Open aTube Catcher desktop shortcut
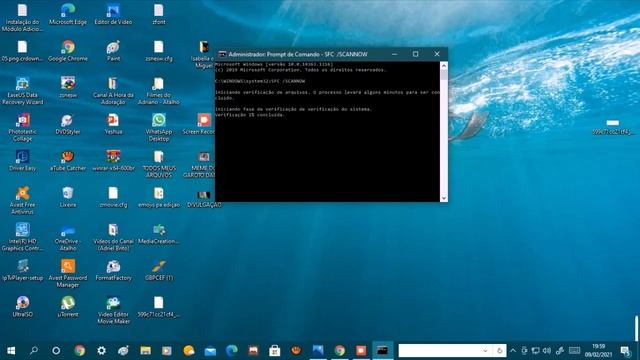This screenshot has height=360, width=640. (68, 161)
